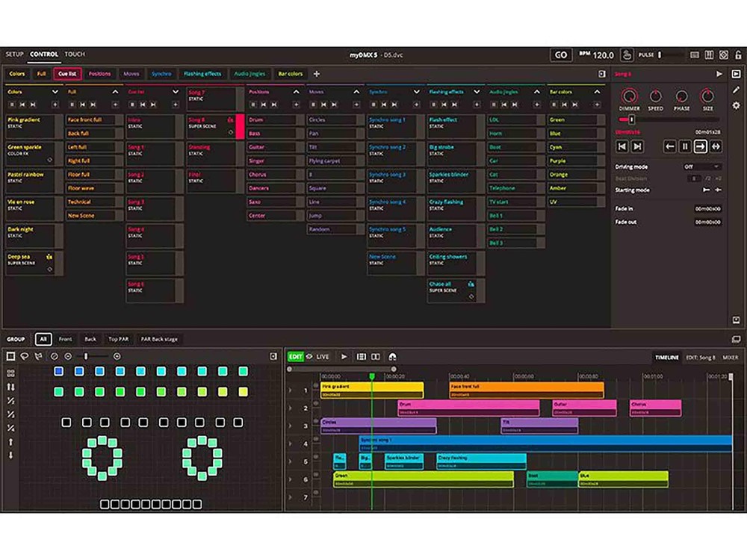The height and width of the screenshot is (560, 747).
Task: Click the audio/headphones icon in timeline toolbar
Action: click(x=392, y=356)
